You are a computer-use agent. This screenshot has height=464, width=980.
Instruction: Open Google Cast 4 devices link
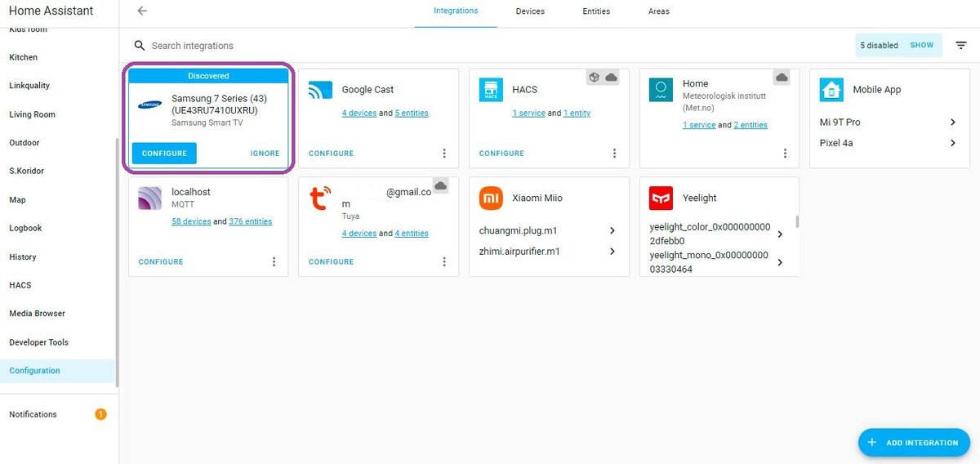[359, 114]
